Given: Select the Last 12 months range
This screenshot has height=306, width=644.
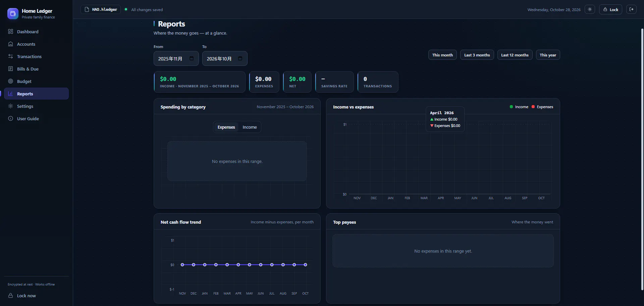Looking at the screenshot, I should pos(515,55).
